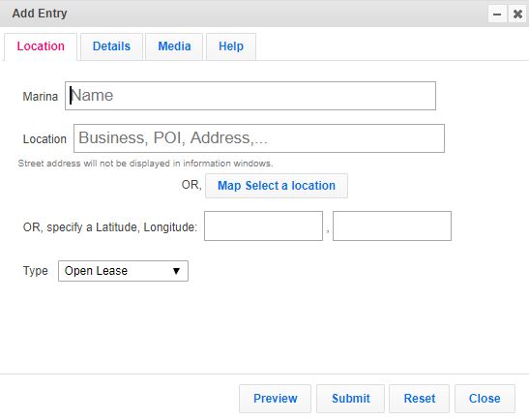529x420 pixels.
Task: Focus the Longitude input box
Action: (x=392, y=225)
